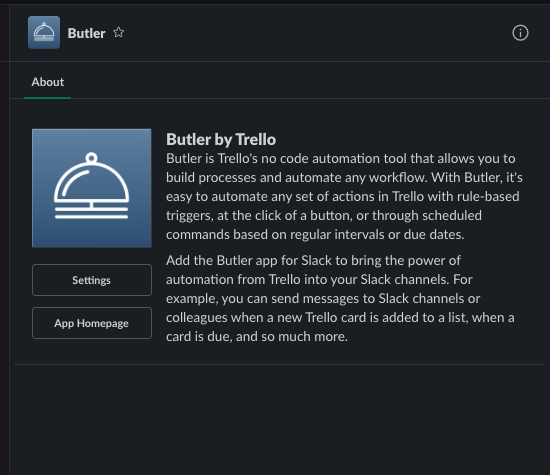Click the paragraph starting "Butler is Trello's"
Viewport: 550px width, 475px height.
click(344, 196)
